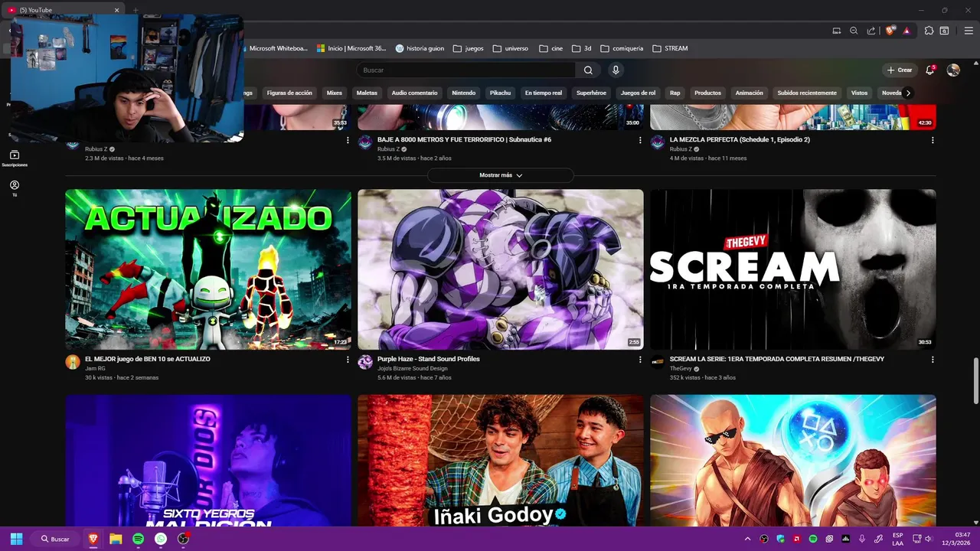The height and width of the screenshot is (551, 980).
Task: Select the Subidos recientemente chip
Action: (807, 93)
